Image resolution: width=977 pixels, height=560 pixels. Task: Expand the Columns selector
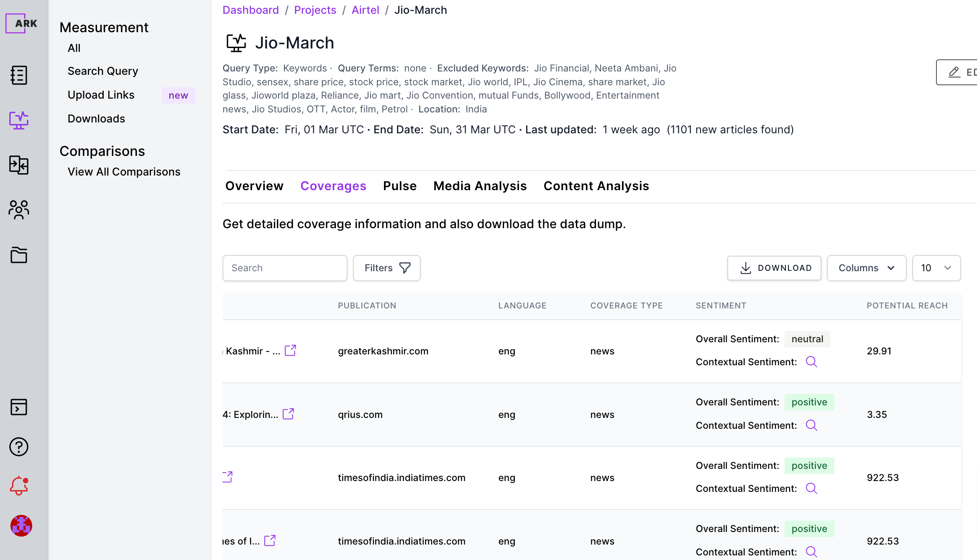coord(866,268)
